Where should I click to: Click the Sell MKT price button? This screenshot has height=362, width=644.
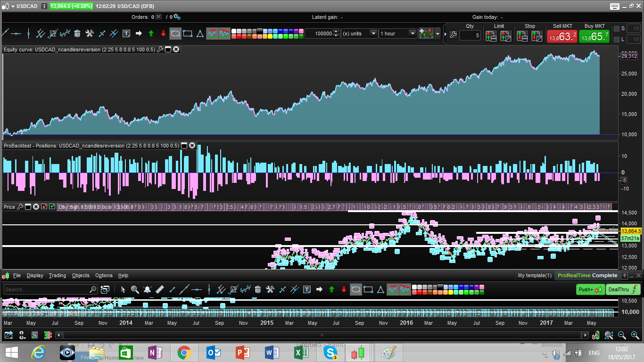point(561,36)
